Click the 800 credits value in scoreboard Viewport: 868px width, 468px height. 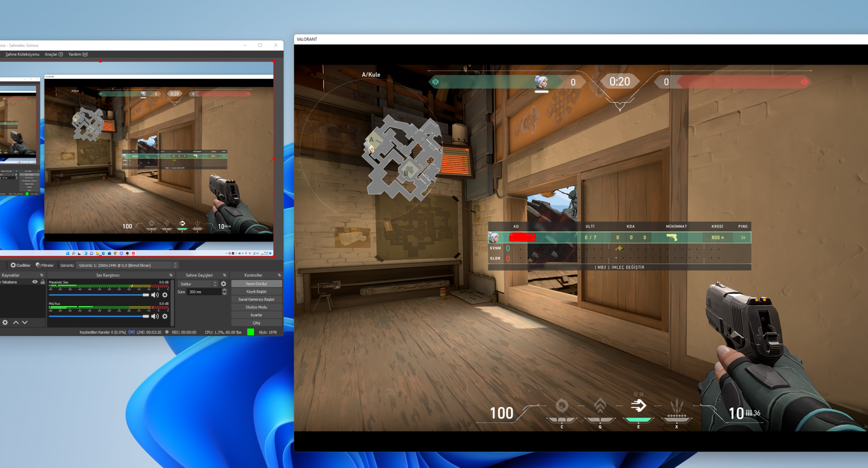tap(717, 237)
